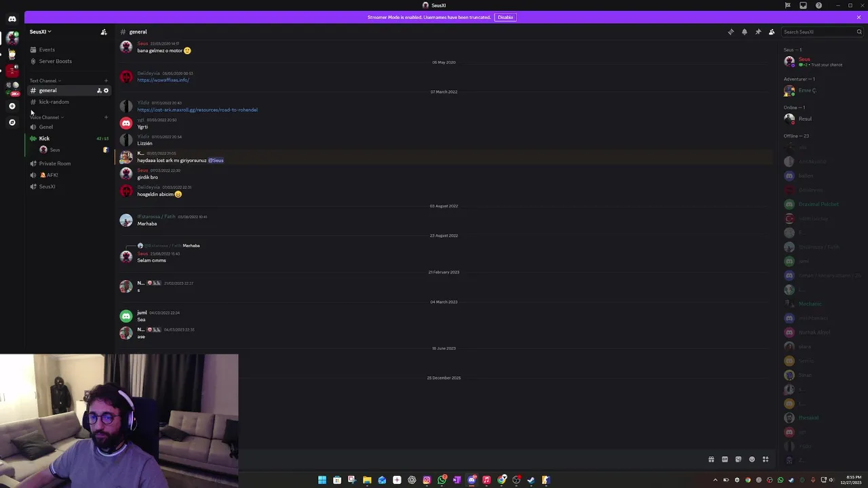Screen dimensions: 868x488
Task: Open WhatsApp from taskbar
Action: coord(441,480)
